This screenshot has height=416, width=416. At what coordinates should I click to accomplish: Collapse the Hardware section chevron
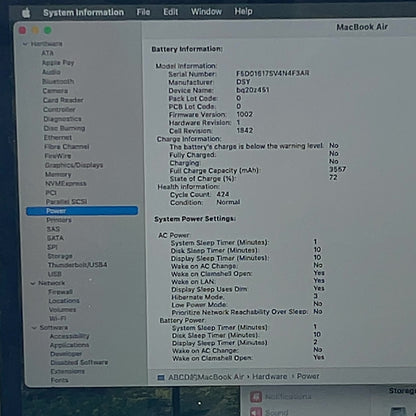[25, 44]
